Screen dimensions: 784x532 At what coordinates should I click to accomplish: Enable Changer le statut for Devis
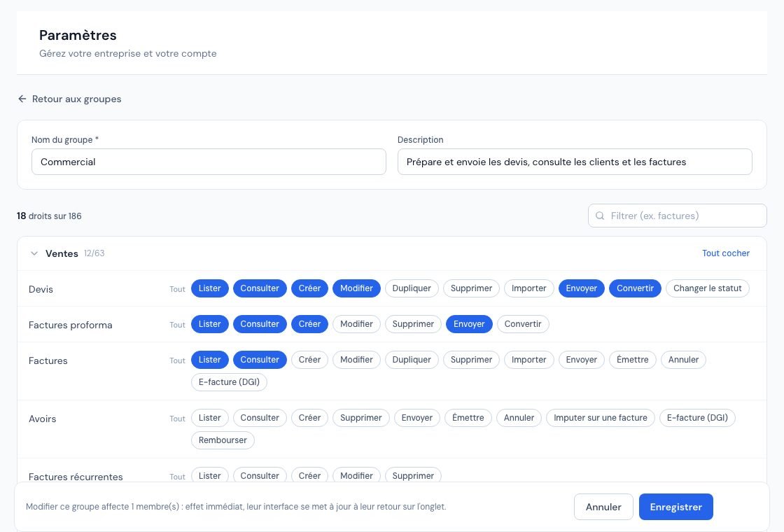tap(708, 288)
